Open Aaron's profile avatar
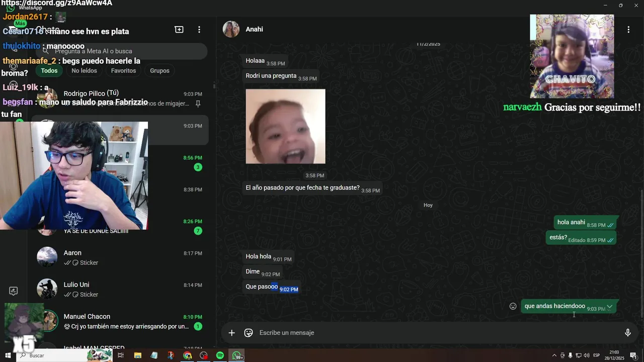 pyautogui.click(x=47, y=257)
